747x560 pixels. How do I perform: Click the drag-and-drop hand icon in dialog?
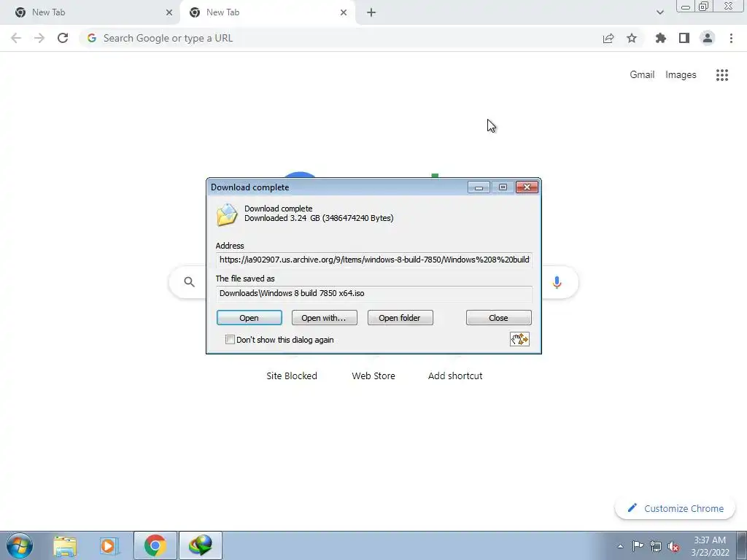[519, 339]
